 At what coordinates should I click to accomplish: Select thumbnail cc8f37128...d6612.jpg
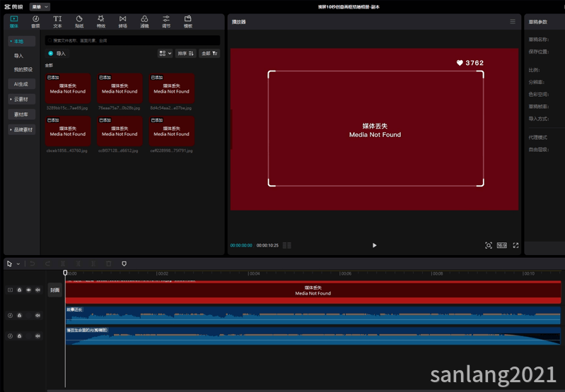click(120, 131)
